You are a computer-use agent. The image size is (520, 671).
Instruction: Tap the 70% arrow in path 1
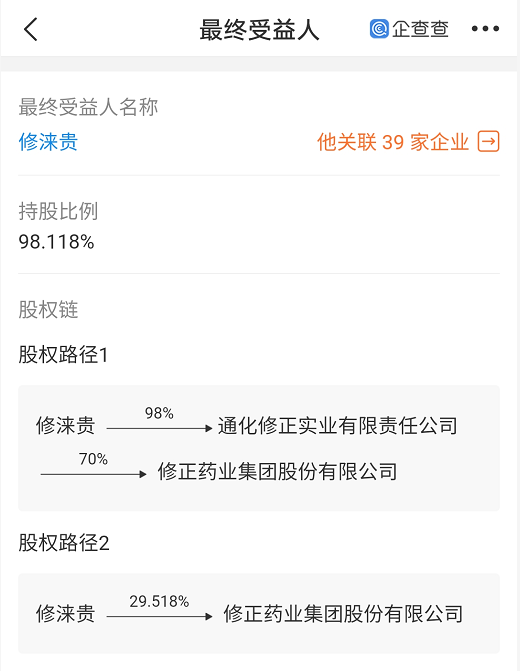point(93,466)
